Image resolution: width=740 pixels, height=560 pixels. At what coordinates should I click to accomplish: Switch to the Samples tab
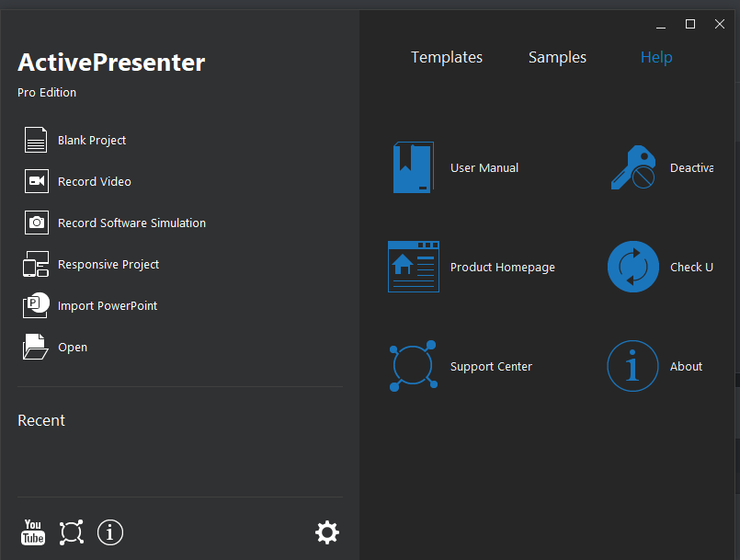tap(557, 57)
